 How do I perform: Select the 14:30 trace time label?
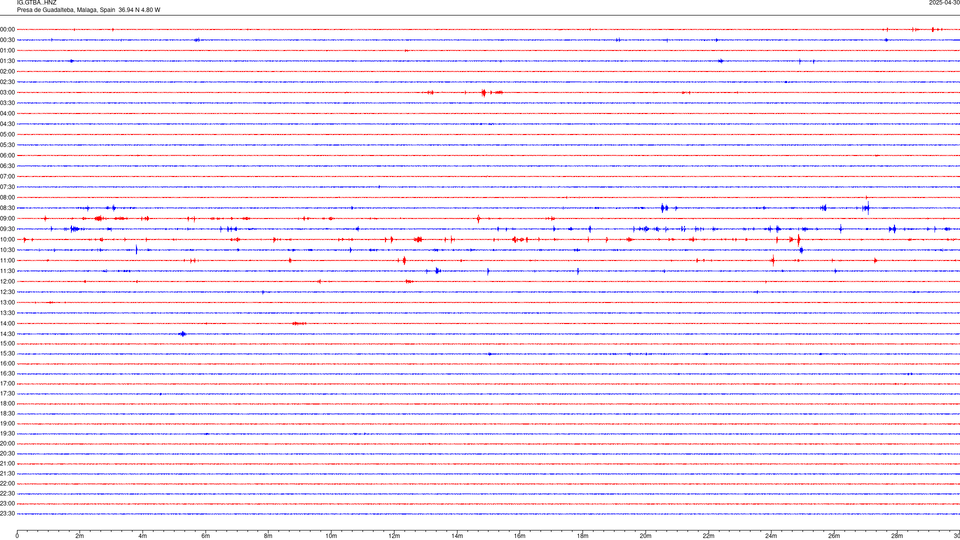(x=7, y=334)
